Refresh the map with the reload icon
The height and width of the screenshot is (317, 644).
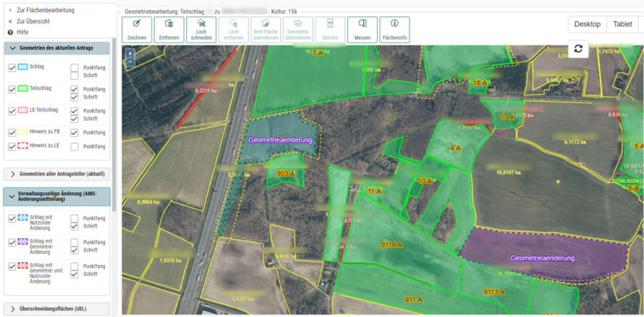point(578,49)
